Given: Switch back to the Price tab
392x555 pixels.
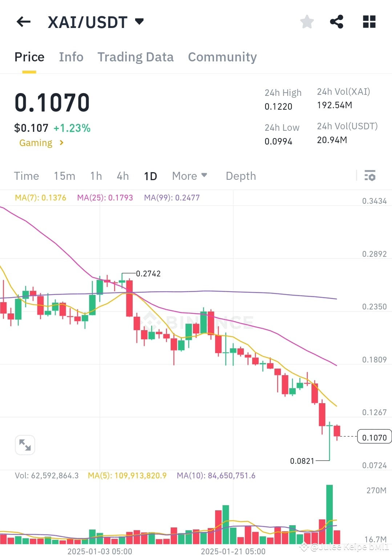Looking at the screenshot, I should tap(29, 57).
